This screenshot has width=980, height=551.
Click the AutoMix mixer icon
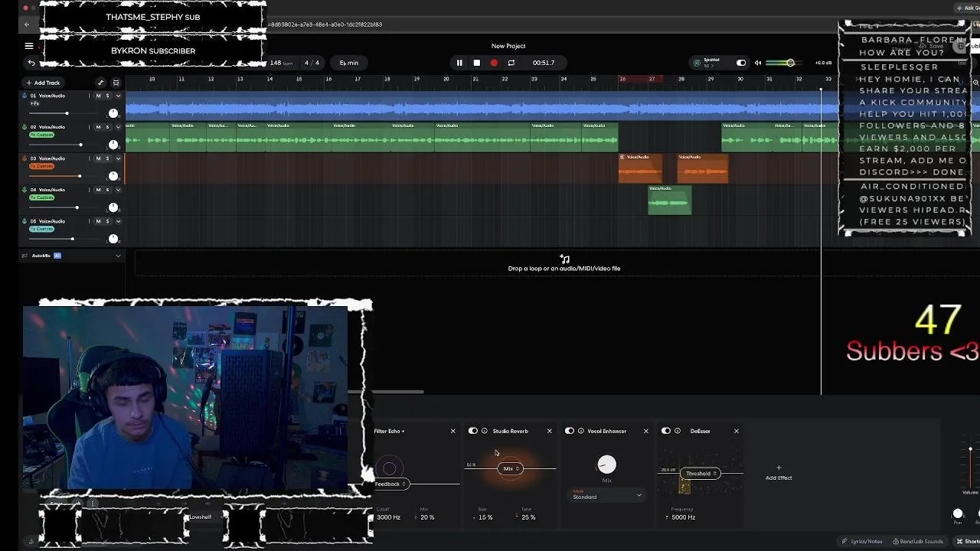pyautogui.click(x=24, y=256)
